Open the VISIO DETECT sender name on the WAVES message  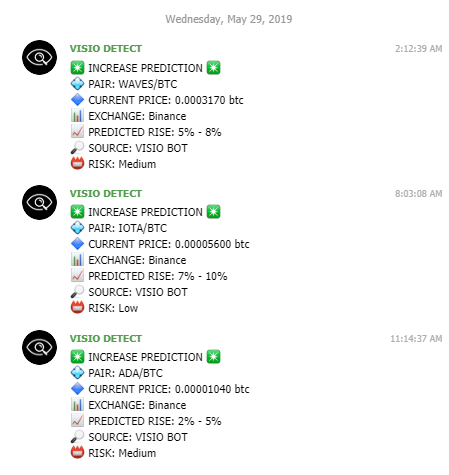(106, 49)
